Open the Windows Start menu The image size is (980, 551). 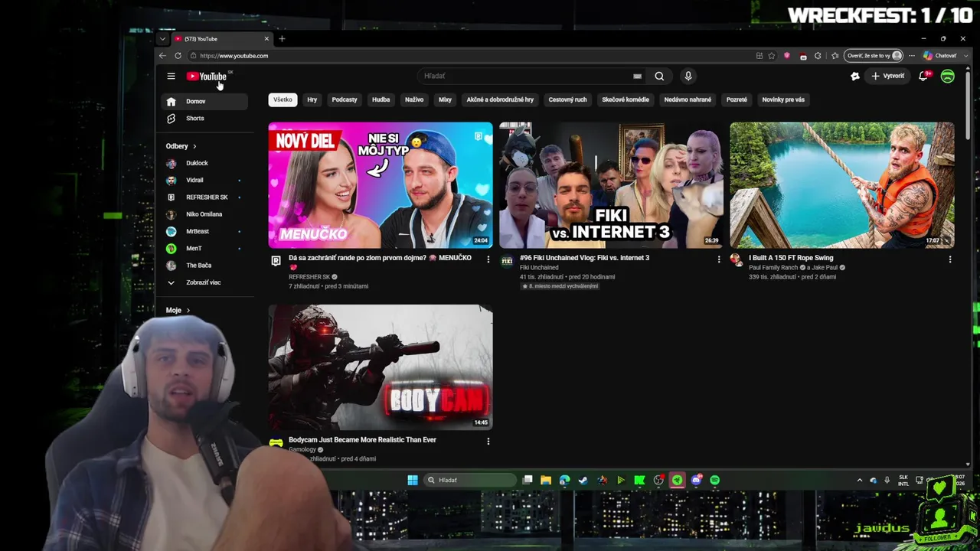(413, 480)
